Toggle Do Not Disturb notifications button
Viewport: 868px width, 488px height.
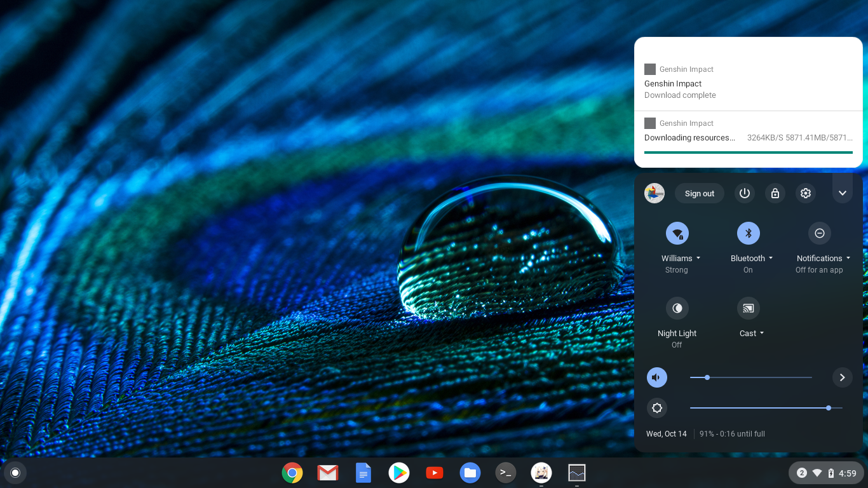click(x=820, y=233)
